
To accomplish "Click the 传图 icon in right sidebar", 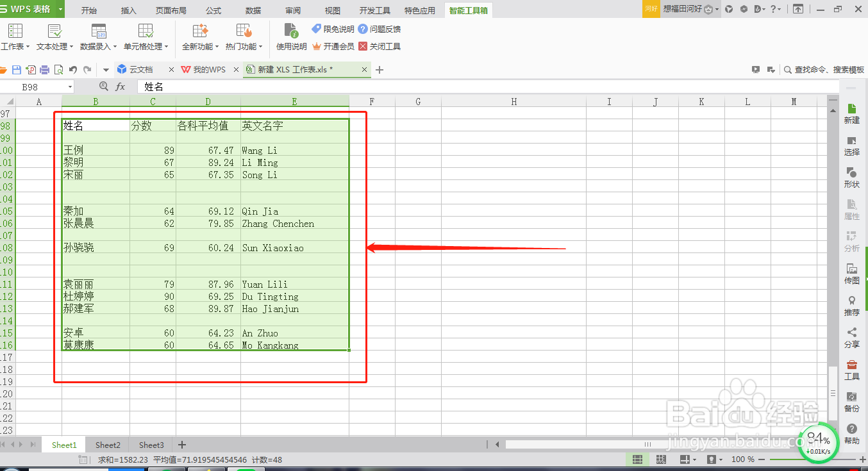I will (x=852, y=274).
